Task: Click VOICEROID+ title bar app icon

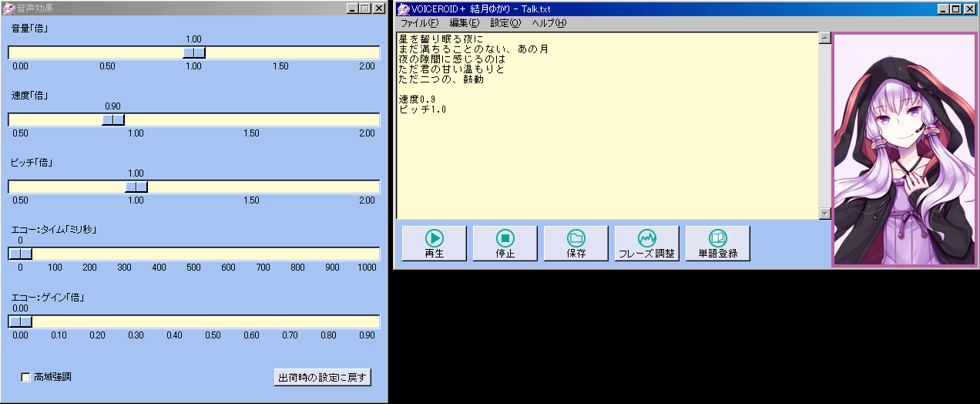Action: pyautogui.click(x=403, y=8)
